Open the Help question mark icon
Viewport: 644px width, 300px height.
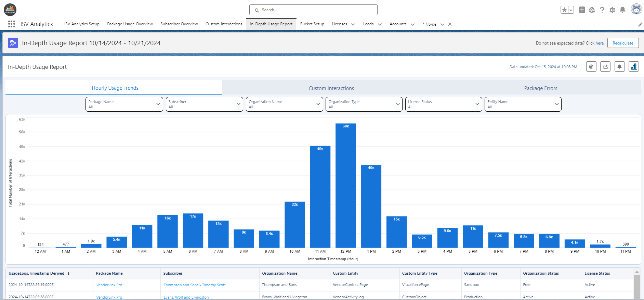(x=602, y=10)
